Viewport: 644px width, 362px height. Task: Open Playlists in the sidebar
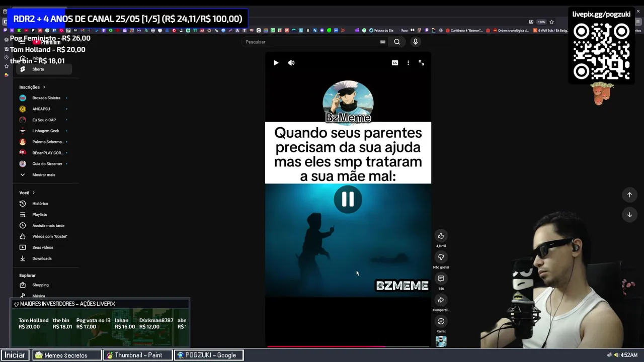(44, 215)
